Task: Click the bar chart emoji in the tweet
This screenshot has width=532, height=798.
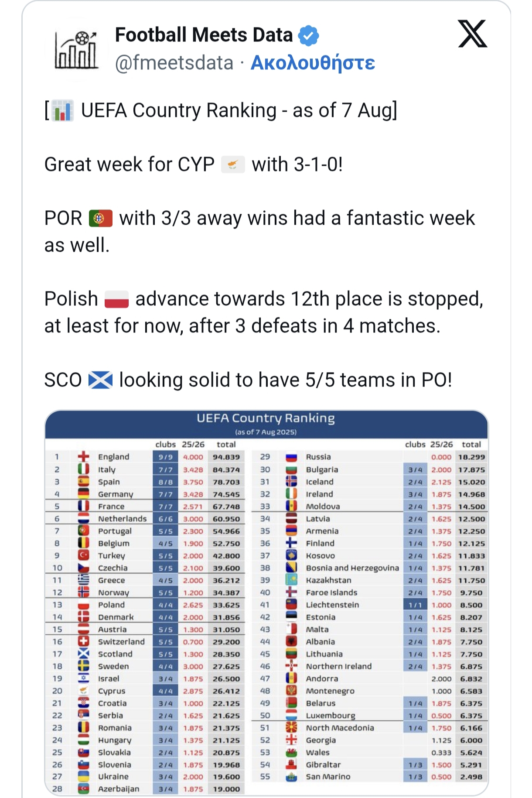Action: (x=62, y=110)
